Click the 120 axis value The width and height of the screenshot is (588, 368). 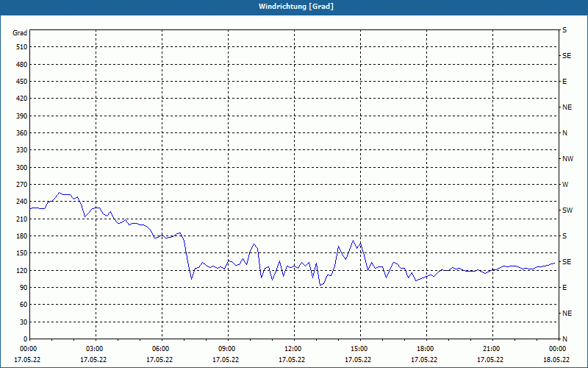pos(22,270)
